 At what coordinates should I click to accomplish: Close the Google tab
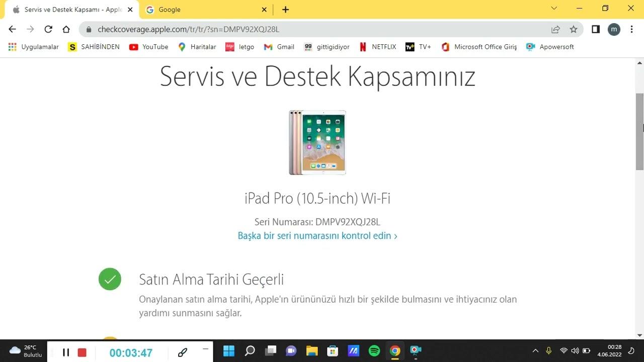tap(265, 10)
